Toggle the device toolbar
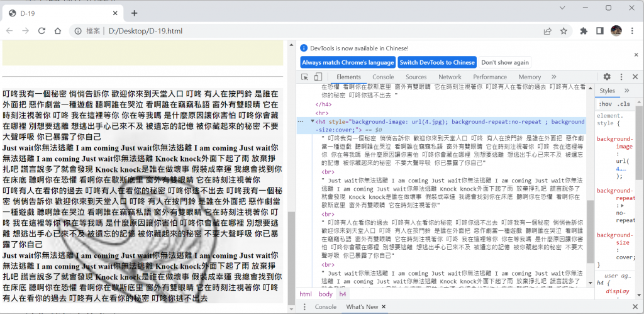The height and width of the screenshot is (314, 644). tap(318, 77)
